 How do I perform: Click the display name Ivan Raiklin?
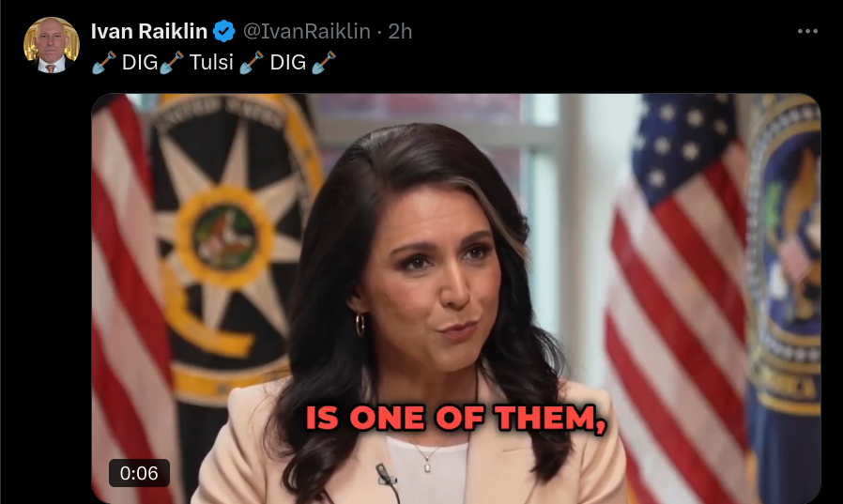coord(149,31)
